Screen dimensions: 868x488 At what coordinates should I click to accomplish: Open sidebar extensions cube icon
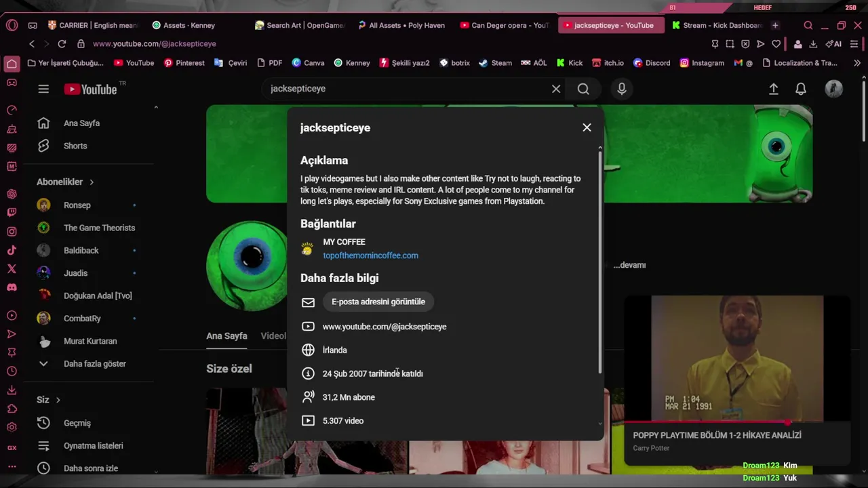[x=12, y=409]
